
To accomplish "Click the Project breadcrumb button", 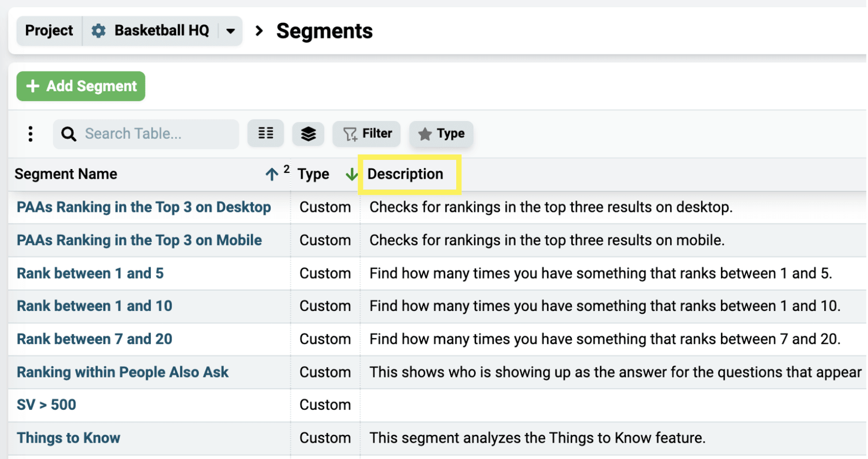I will (x=49, y=31).
